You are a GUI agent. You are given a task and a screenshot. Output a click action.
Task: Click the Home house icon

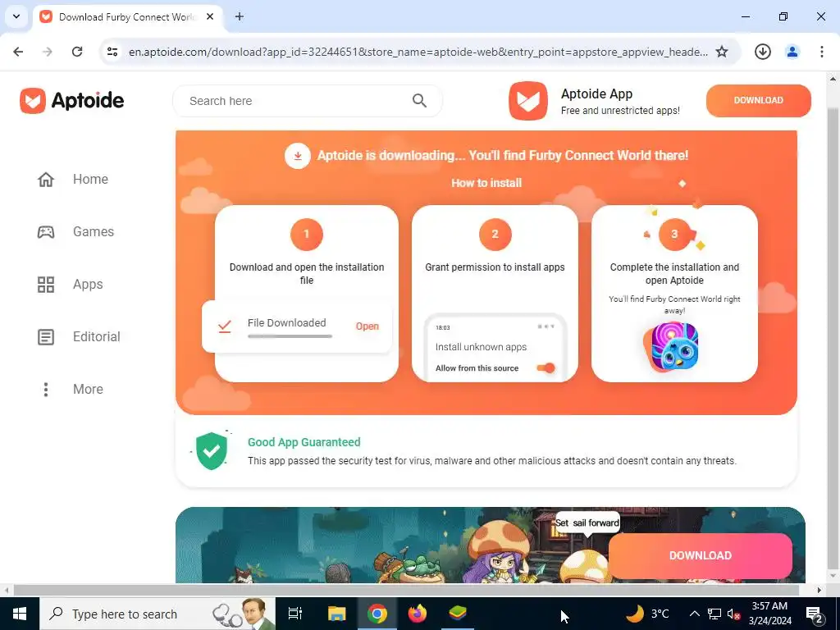pyautogui.click(x=46, y=179)
